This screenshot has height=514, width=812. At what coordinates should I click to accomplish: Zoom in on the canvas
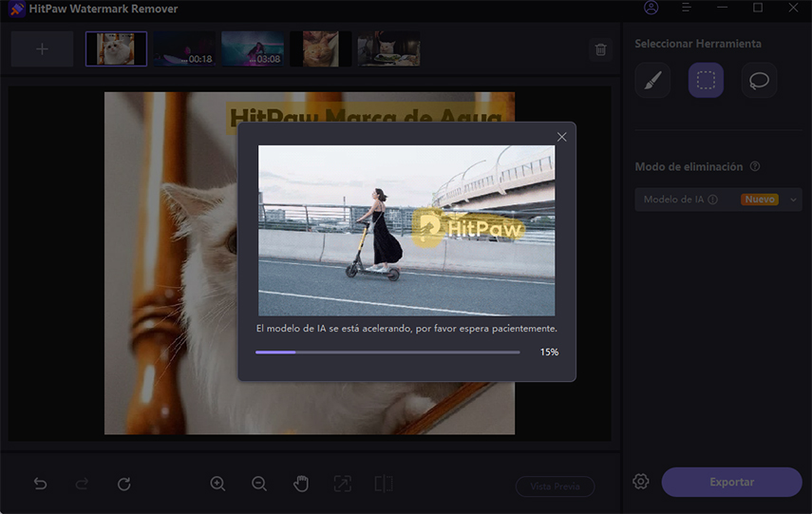tap(217, 484)
